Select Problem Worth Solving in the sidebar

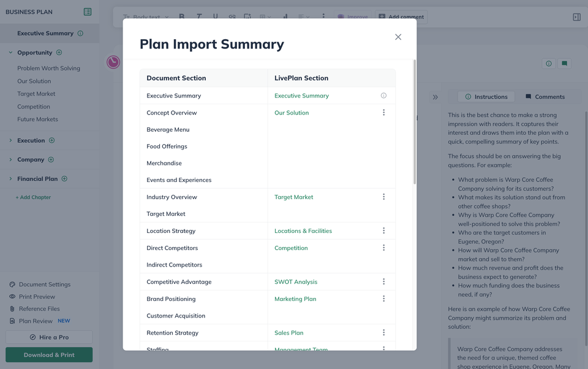point(49,68)
